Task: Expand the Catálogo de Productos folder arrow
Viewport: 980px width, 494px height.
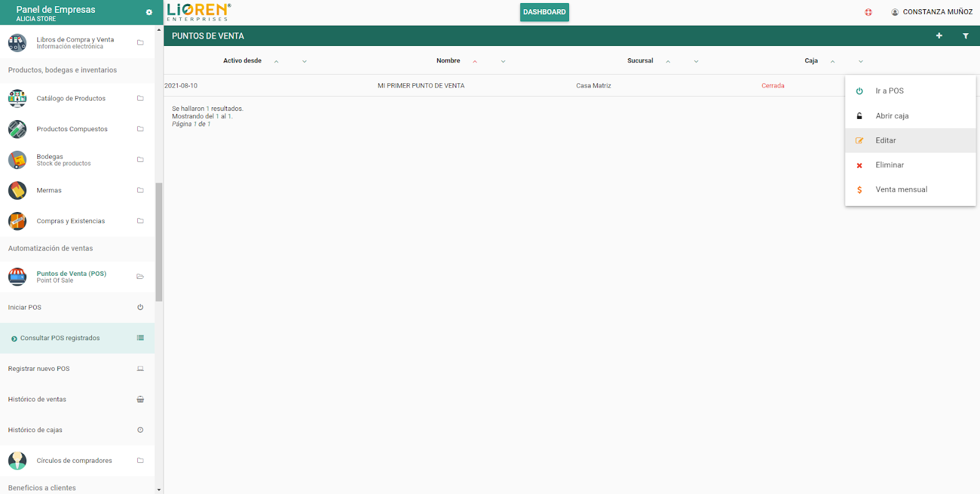Action: tap(140, 98)
